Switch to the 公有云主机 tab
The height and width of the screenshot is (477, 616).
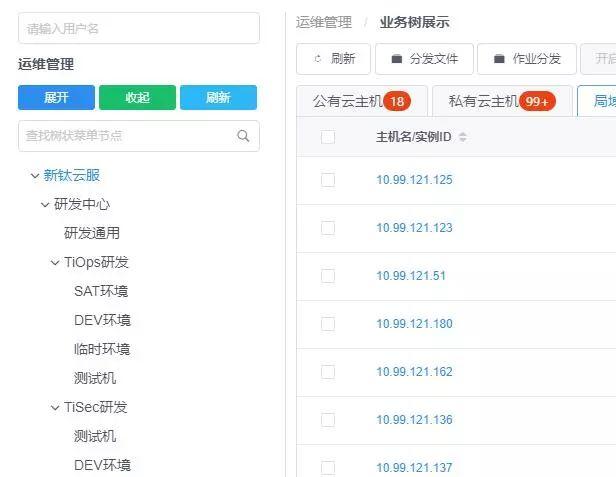[x=361, y=101]
